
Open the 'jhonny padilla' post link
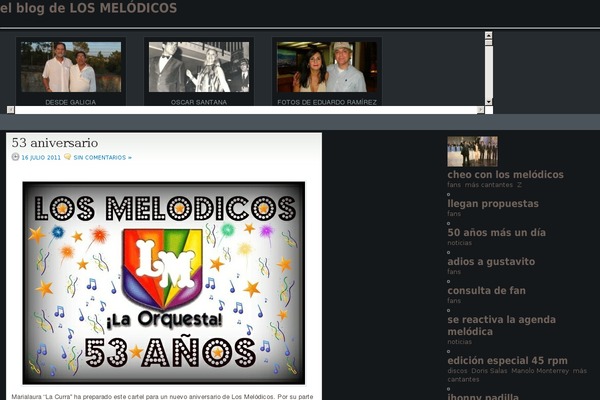[483, 397]
